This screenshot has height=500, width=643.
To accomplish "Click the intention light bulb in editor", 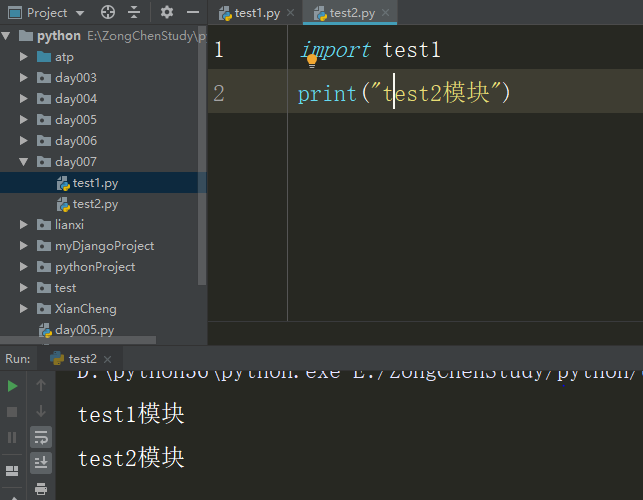I will tap(311, 61).
